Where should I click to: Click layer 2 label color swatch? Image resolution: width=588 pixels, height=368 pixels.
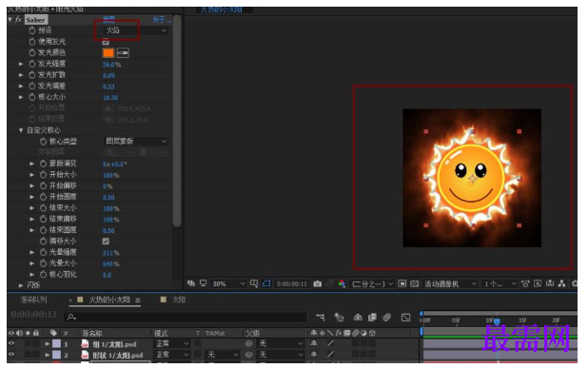[56, 355]
